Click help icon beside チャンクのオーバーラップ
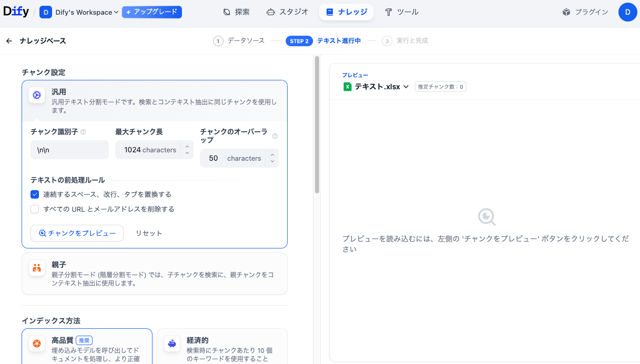This screenshot has height=364, width=640. [275, 136]
